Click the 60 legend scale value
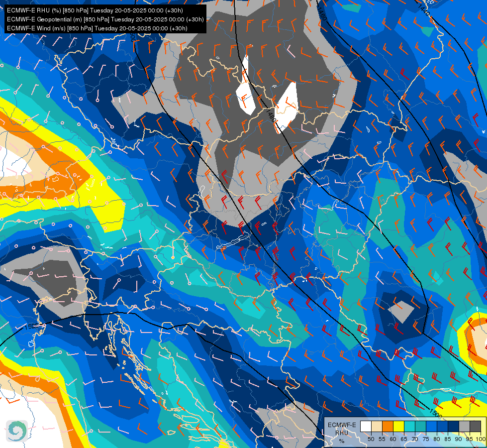The image size is (487, 448). tap(393, 439)
